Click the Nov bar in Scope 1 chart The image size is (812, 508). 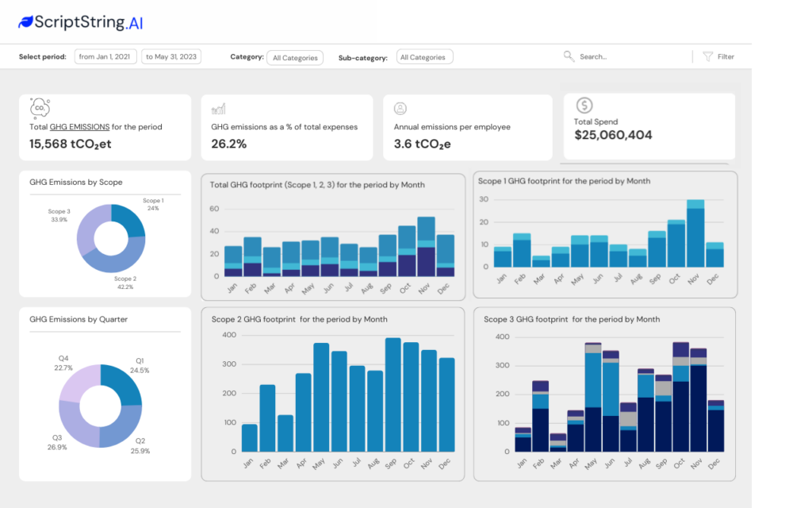coord(695,235)
